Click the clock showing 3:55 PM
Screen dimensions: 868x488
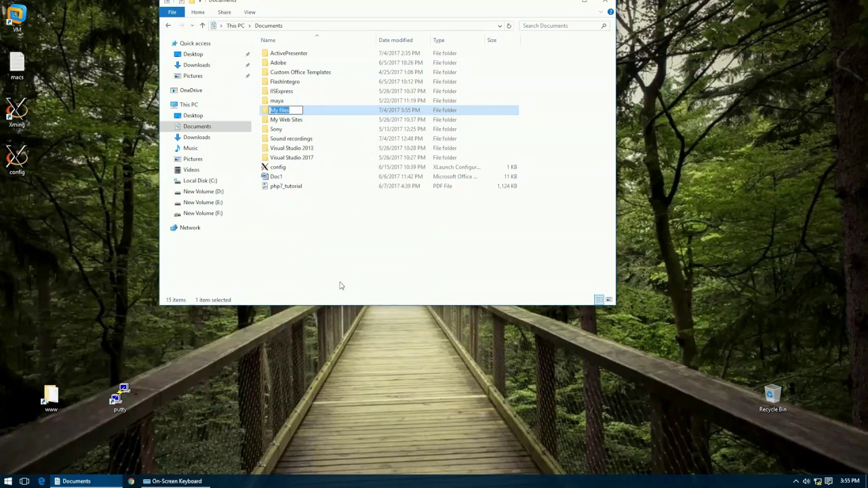(x=850, y=481)
